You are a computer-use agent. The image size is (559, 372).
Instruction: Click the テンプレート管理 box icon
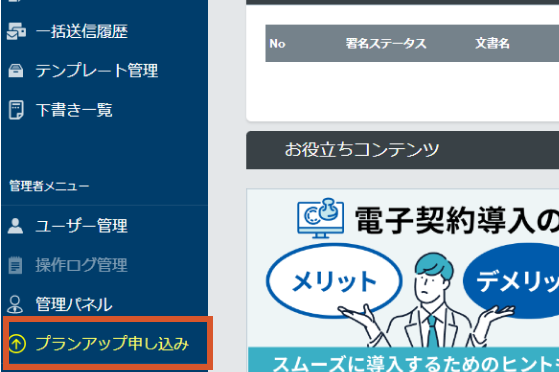click(16, 70)
